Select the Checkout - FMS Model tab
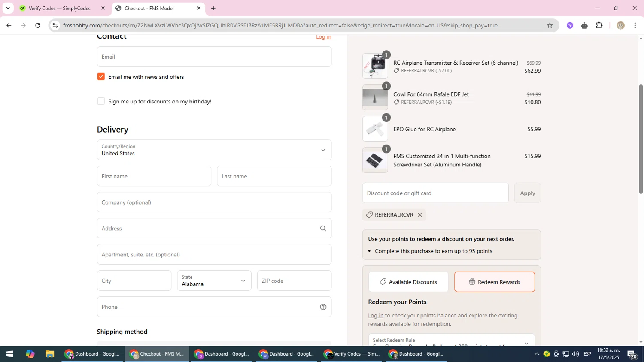 (158, 8)
